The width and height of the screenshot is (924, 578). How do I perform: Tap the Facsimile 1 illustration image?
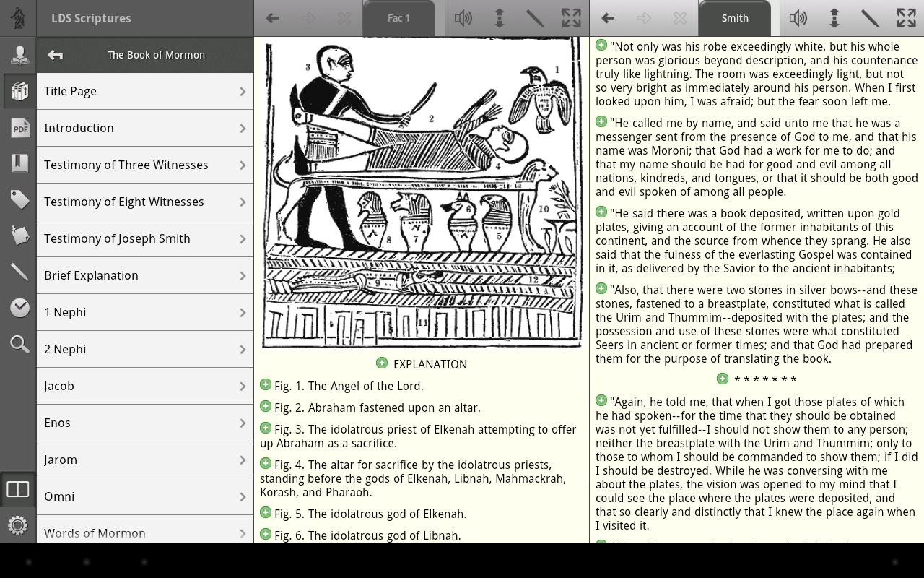coord(422,194)
